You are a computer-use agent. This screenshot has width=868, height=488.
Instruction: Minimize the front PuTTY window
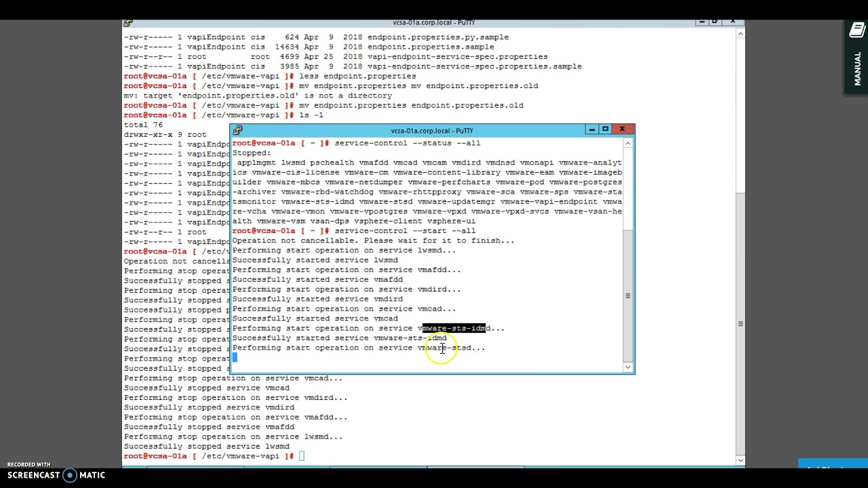point(592,129)
